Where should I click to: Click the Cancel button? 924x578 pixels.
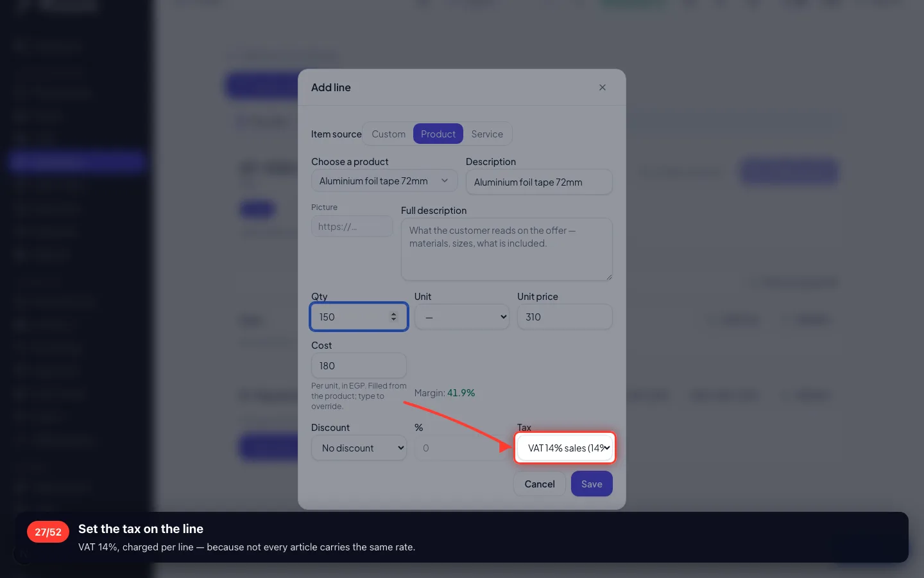(x=540, y=484)
